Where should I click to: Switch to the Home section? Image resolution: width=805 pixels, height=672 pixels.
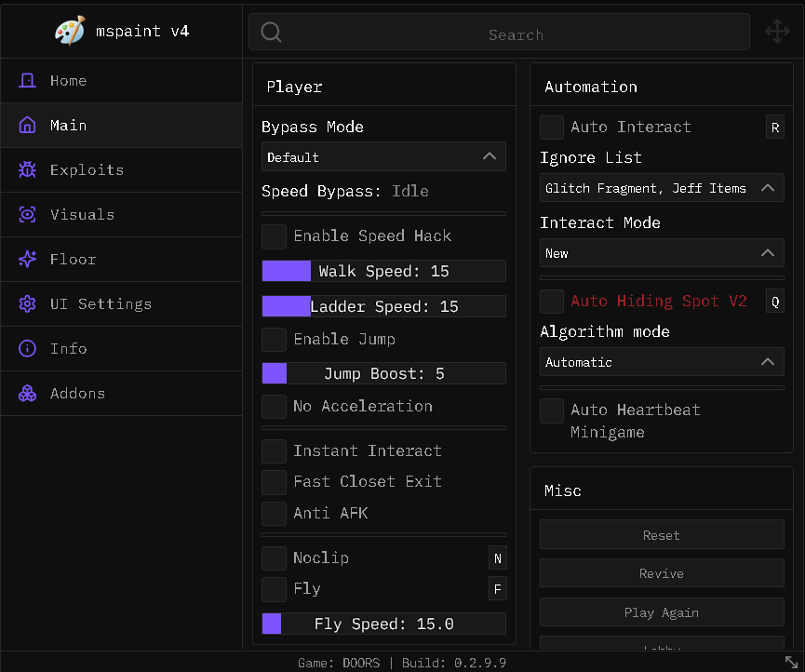68,80
